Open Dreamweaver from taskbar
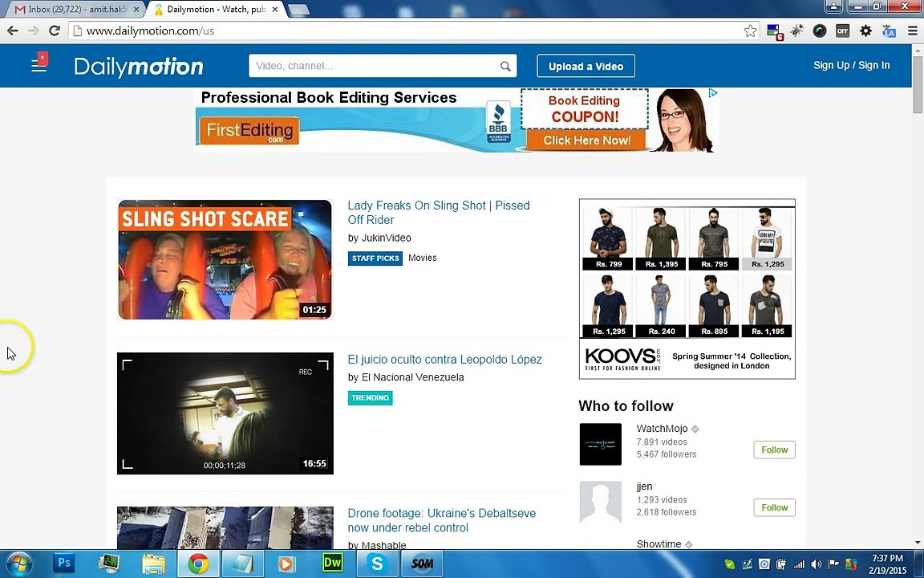The image size is (924, 578). click(333, 564)
